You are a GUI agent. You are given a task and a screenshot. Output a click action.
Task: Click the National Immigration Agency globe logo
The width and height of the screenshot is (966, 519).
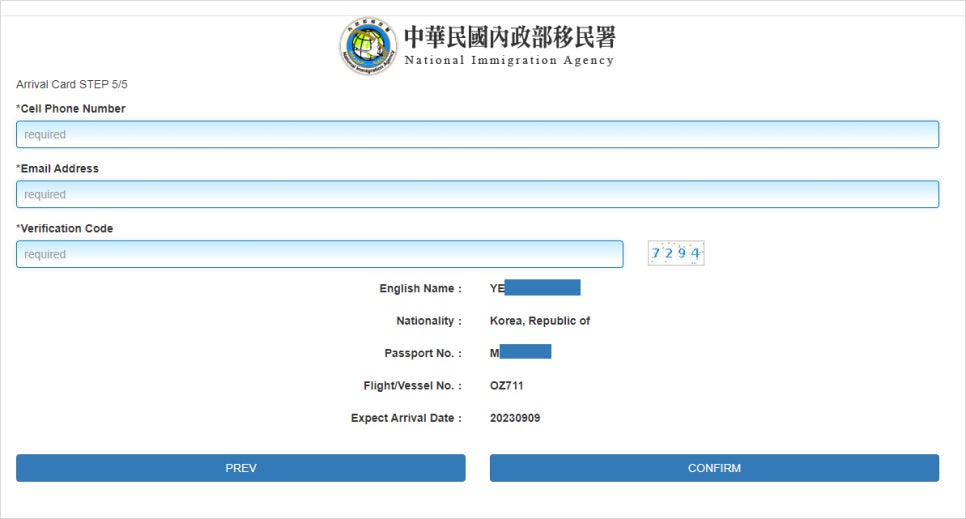click(x=368, y=46)
